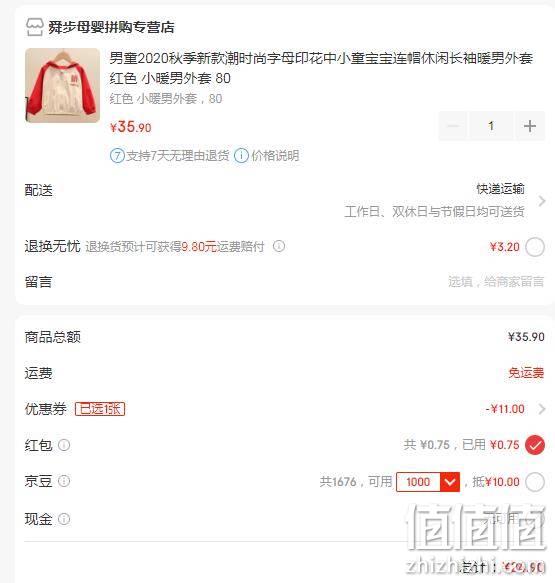Image resolution: width=555 pixels, height=583 pixels.
Task: Tap the info icon beside 现金
Action: click(x=64, y=519)
